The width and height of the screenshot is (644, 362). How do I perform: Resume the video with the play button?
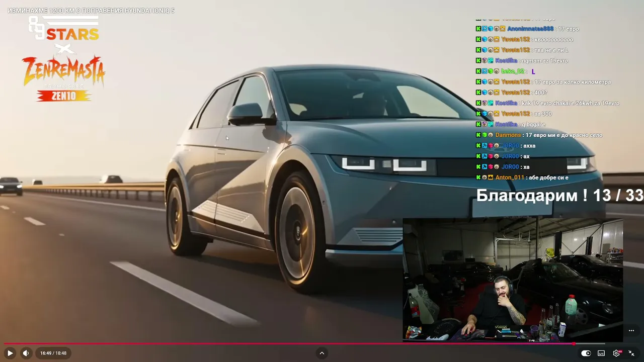pyautogui.click(x=10, y=353)
